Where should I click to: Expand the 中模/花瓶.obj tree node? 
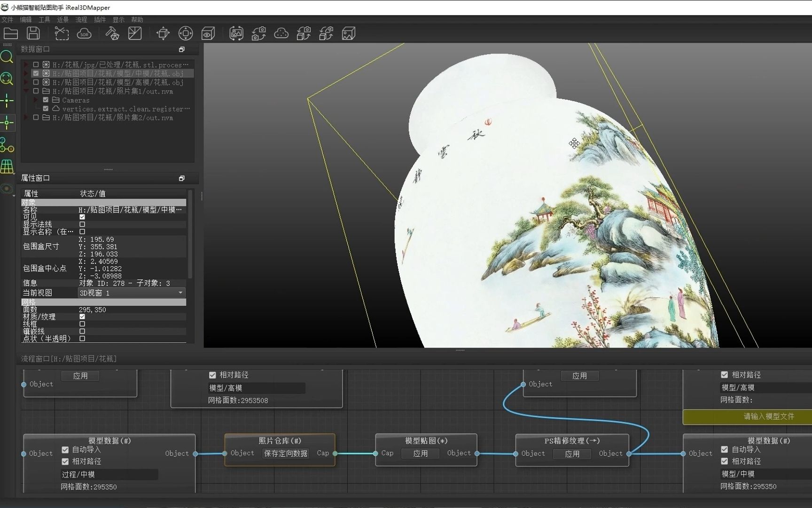tap(26, 73)
